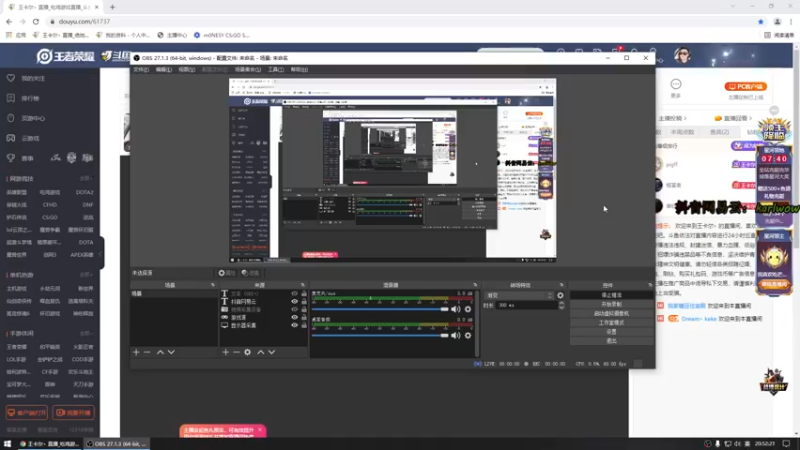Screen dimensions: 800x450
Task: Move the scene up in the Scenes list
Action: coord(160,352)
